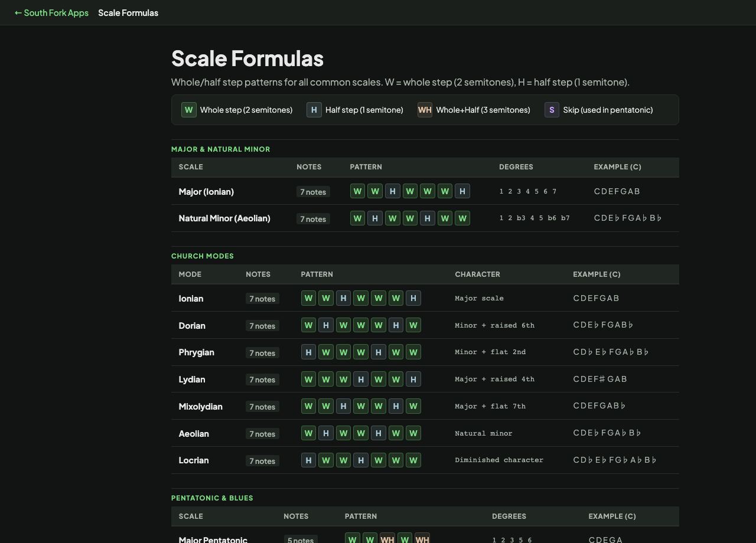
Task: Click the 7 notes badge in Dorian row
Action: point(262,326)
